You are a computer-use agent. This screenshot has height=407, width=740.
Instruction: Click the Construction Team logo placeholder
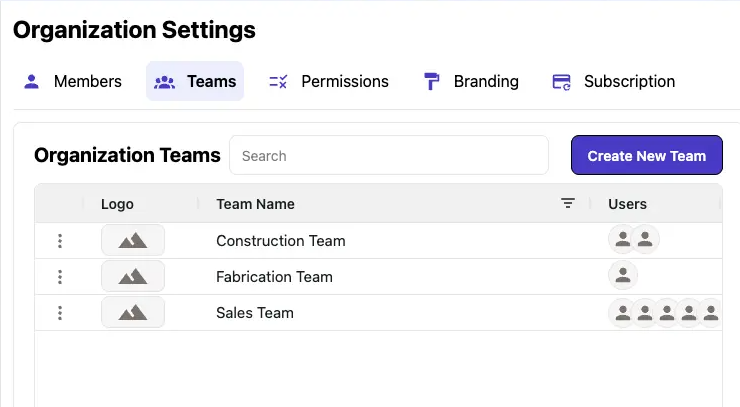click(x=133, y=241)
